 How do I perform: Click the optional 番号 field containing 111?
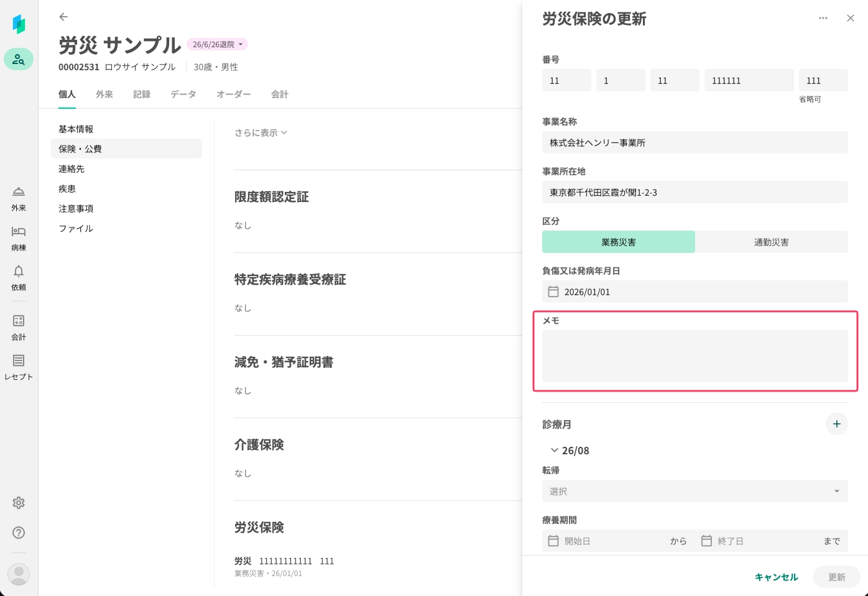[x=823, y=80]
